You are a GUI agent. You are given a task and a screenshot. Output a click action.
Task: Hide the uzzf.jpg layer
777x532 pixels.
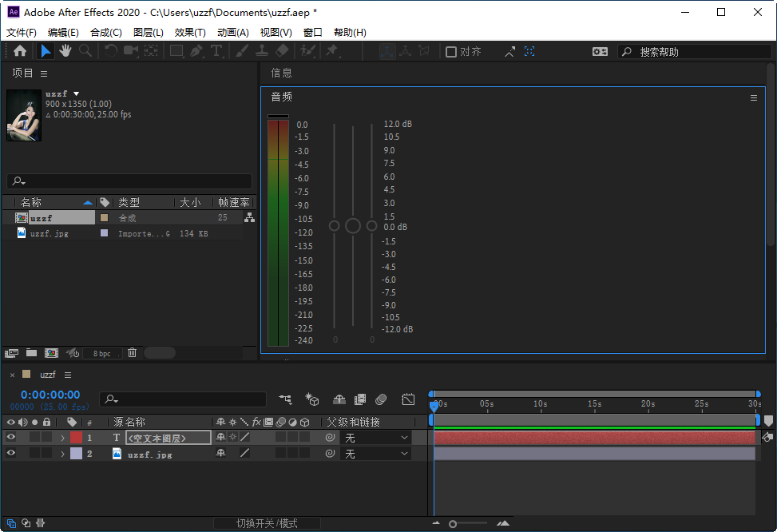pyautogui.click(x=10, y=453)
